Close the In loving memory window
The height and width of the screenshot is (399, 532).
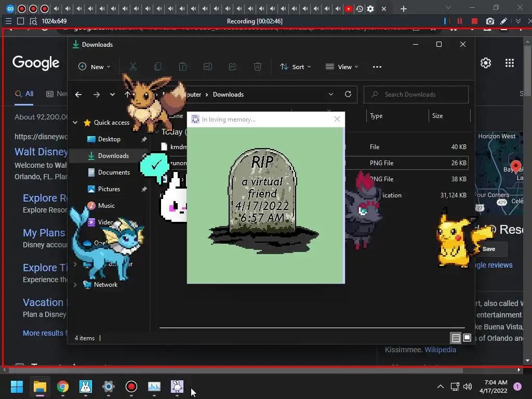pyautogui.click(x=337, y=119)
